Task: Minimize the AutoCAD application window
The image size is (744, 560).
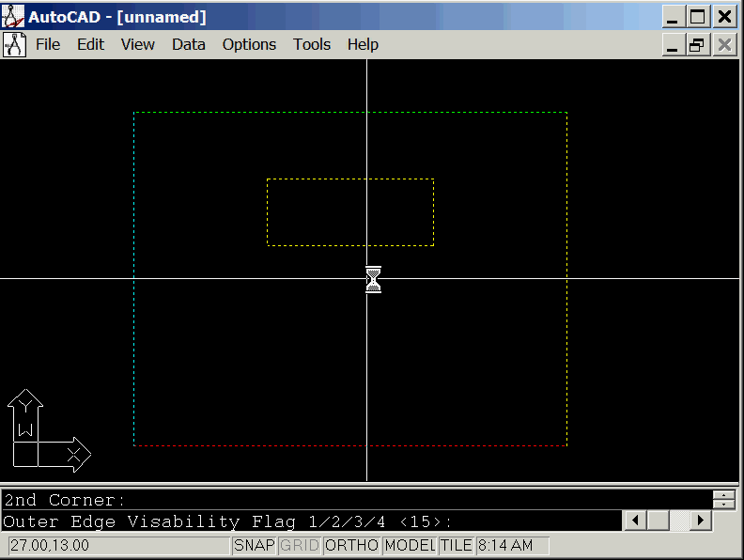Action: coord(673,17)
